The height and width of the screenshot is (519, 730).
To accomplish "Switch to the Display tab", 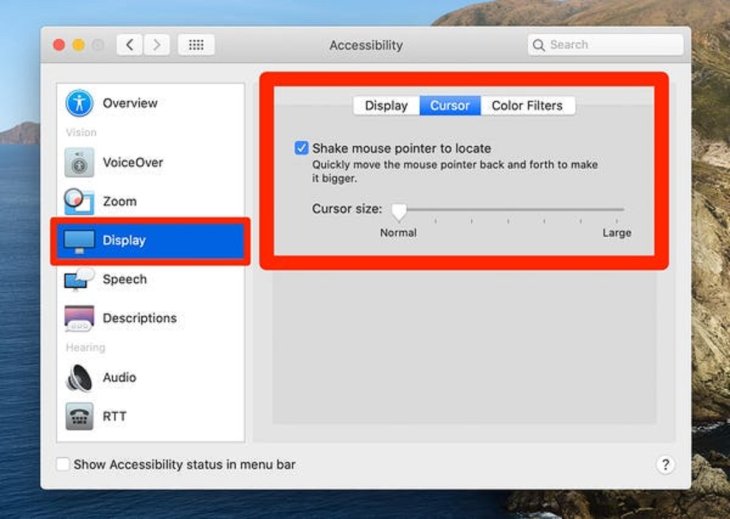I will pyautogui.click(x=385, y=105).
